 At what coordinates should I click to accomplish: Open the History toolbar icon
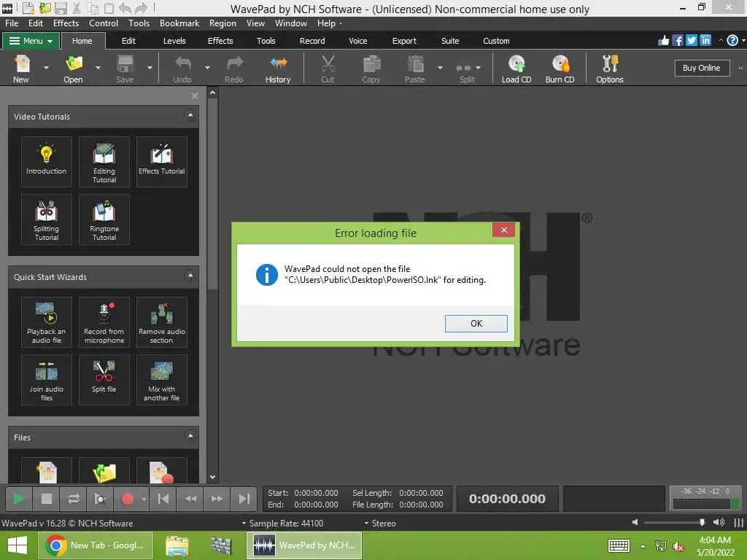pyautogui.click(x=278, y=69)
